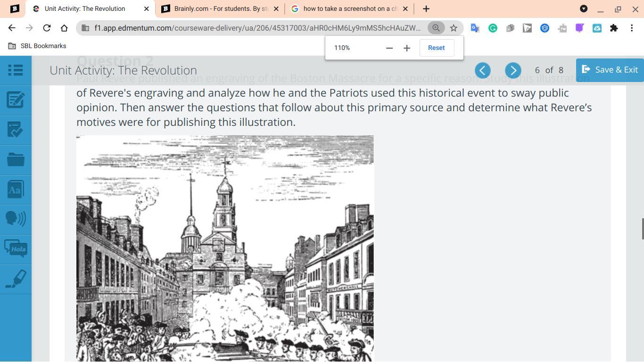
Task: Open the Hola translation tool
Action: (x=16, y=249)
